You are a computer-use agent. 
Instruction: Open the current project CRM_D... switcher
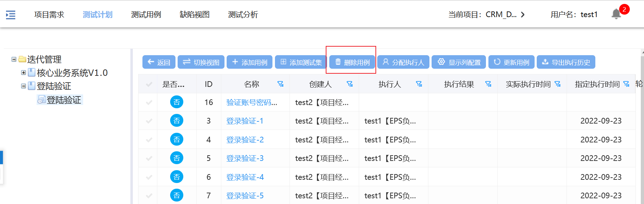pyautogui.click(x=522, y=15)
